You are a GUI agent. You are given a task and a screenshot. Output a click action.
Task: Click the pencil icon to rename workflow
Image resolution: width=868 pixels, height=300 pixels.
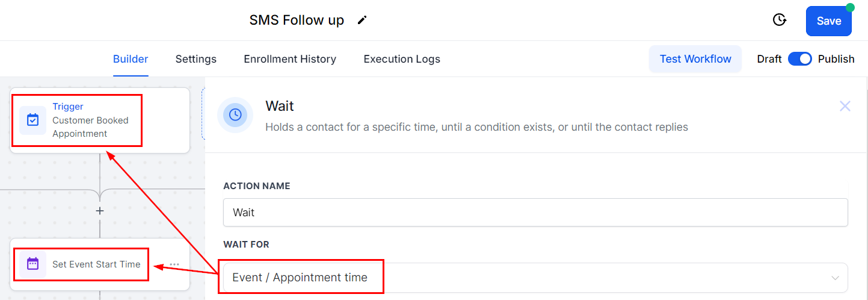[x=362, y=20]
